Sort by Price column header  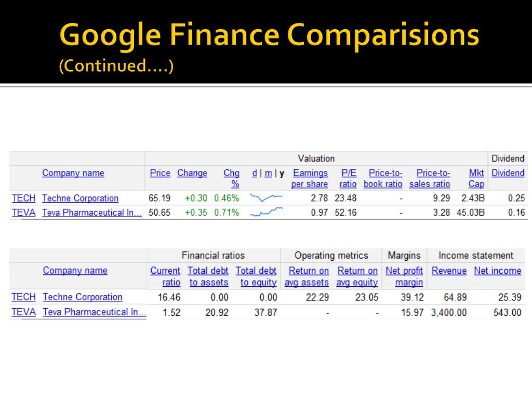click(160, 173)
